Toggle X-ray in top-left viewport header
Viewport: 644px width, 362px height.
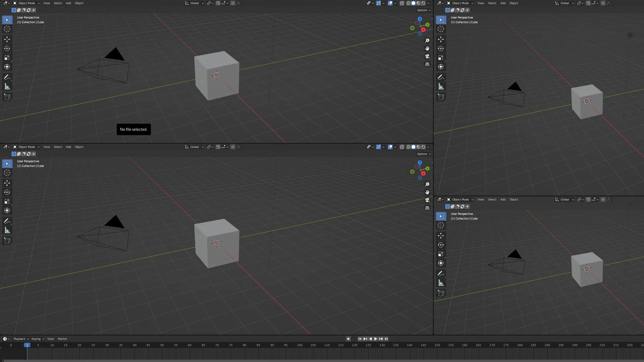[x=402, y=3]
